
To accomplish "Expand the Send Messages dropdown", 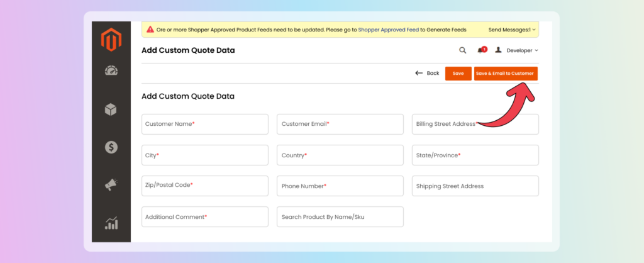I will (x=513, y=30).
